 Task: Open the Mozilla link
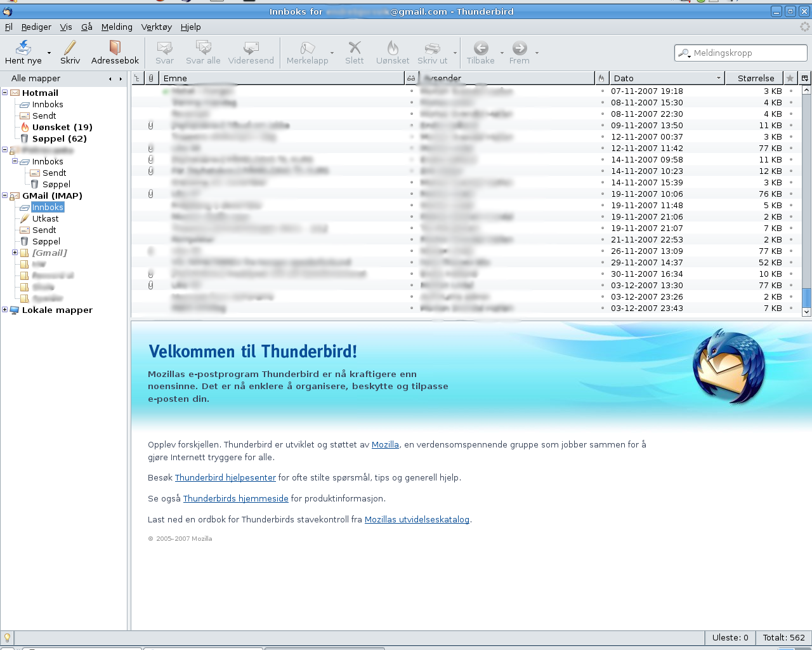(385, 444)
